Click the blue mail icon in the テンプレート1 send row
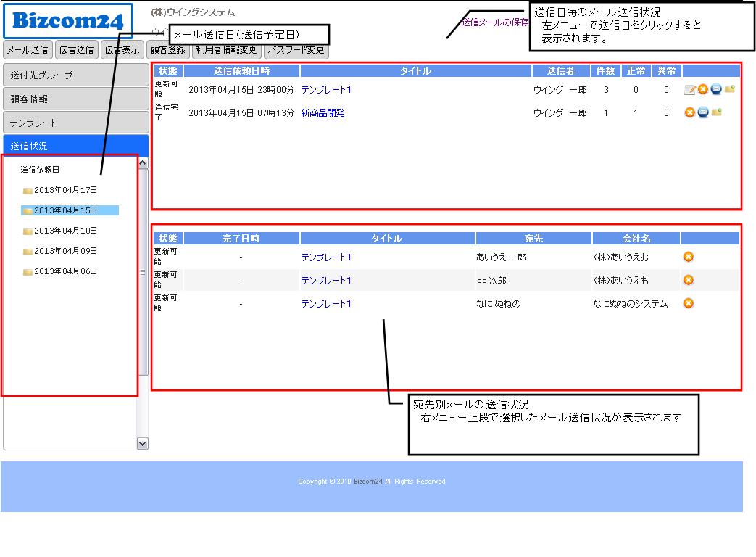 (x=715, y=89)
